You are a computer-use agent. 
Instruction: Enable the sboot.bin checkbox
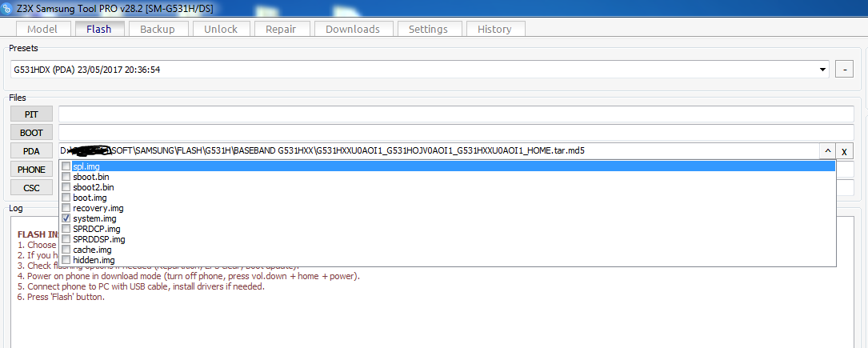66,177
